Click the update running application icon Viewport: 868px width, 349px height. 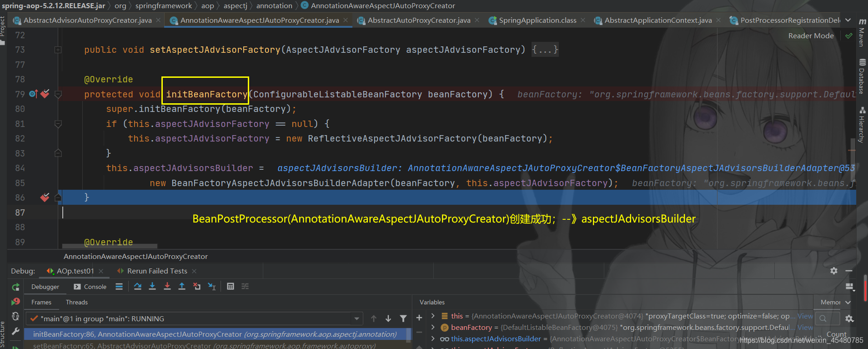pyautogui.click(x=15, y=316)
